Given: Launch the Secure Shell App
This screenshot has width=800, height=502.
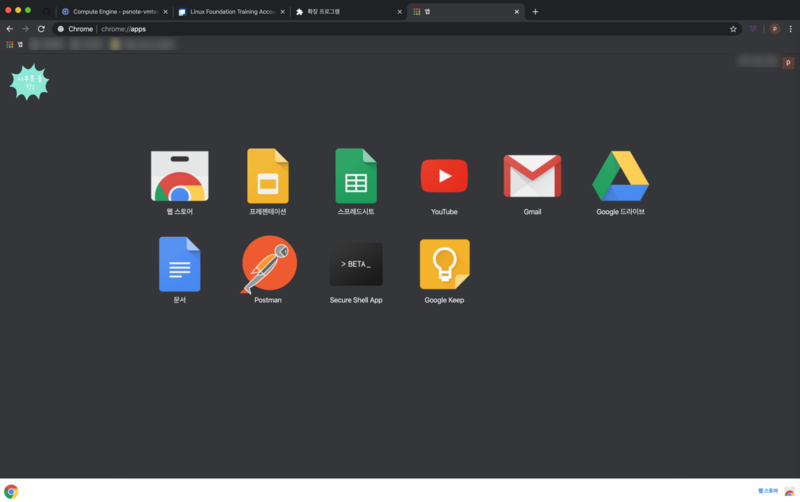Looking at the screenshot, I should (x=356, y=264).
